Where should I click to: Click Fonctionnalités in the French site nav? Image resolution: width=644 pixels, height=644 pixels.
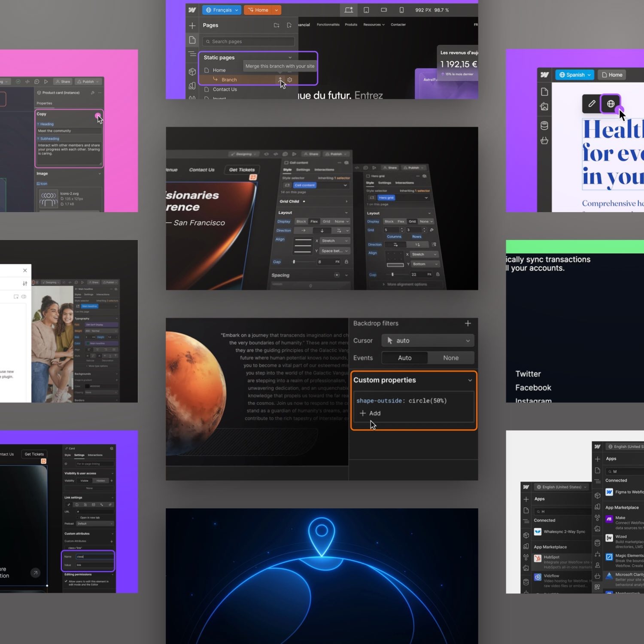point(328,25)
